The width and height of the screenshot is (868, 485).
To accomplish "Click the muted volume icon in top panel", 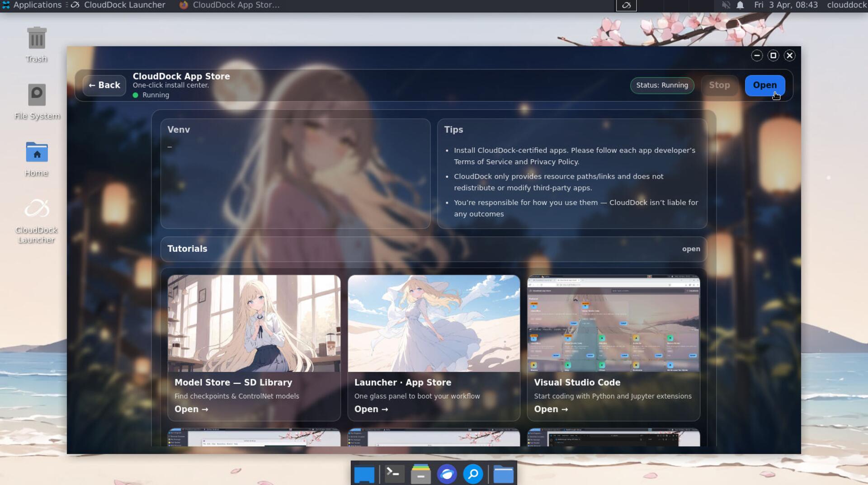I will (x=726, y=5).
